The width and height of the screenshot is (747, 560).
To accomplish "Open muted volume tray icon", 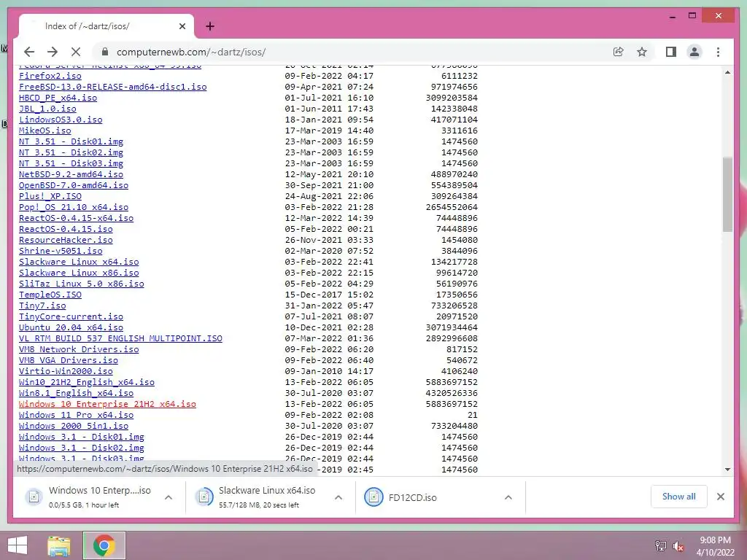I will pos(678,546).
